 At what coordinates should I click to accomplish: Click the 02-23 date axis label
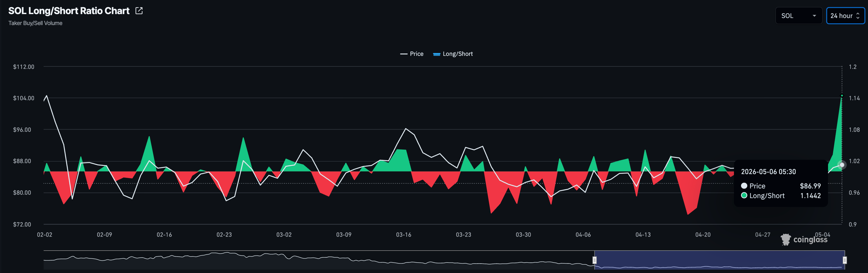[x=224, y=235]
